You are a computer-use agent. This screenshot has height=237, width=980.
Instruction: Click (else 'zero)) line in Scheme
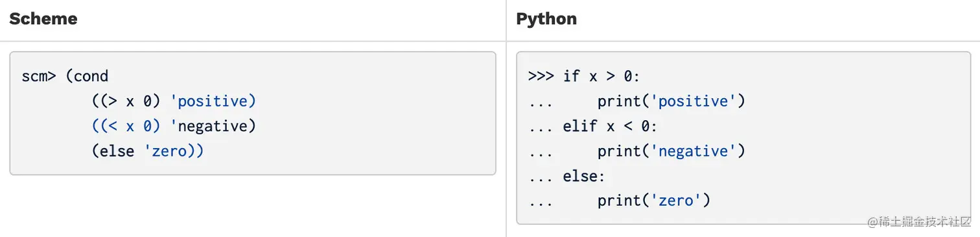point(148,151)
